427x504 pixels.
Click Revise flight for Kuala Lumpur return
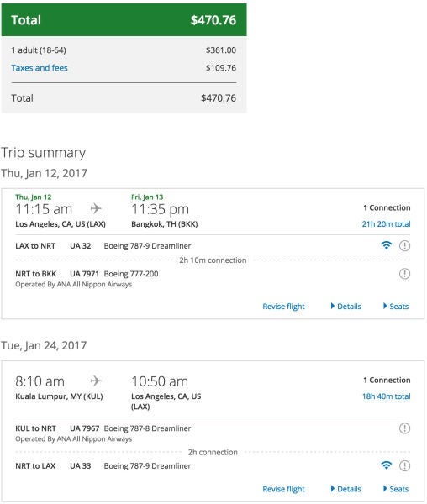(x=283, y=489)
